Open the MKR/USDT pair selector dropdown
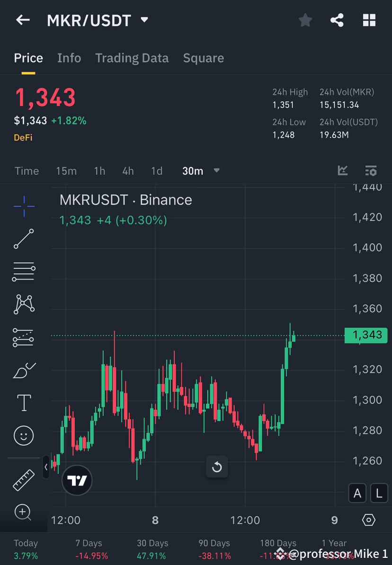392x565 pixels. pyautogui.click(x=143, y=20)
